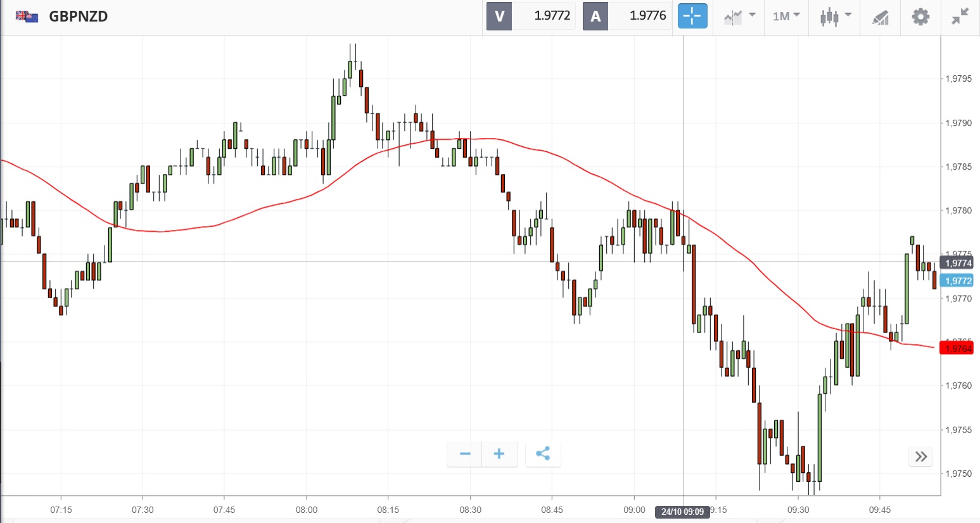
Task: Share the chart via share icon
Action: click(543, 454)
